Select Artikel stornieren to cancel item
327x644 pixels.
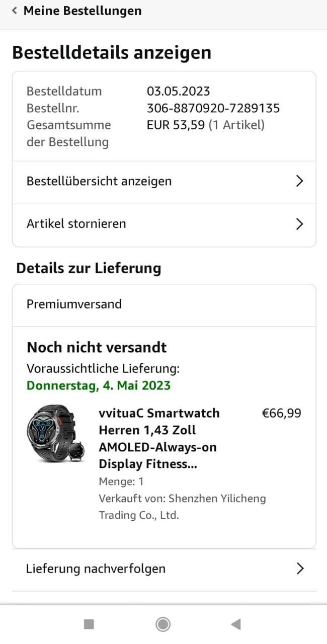coord(76,224)
